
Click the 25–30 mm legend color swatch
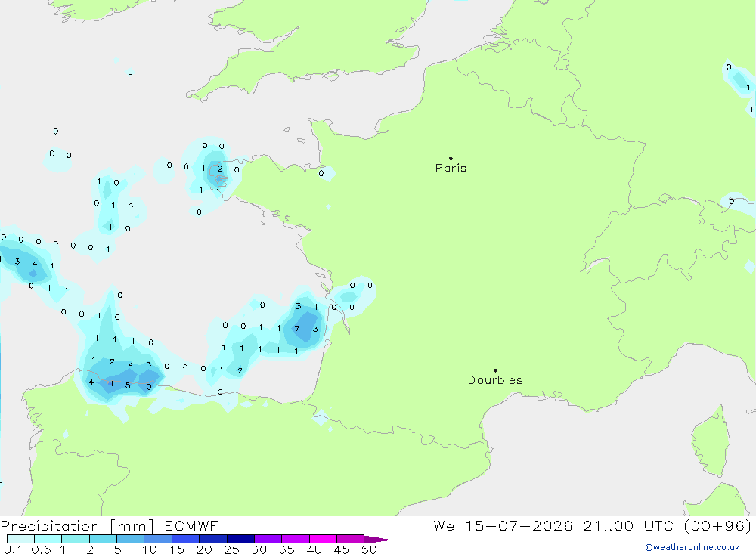[x=240, y=539]
